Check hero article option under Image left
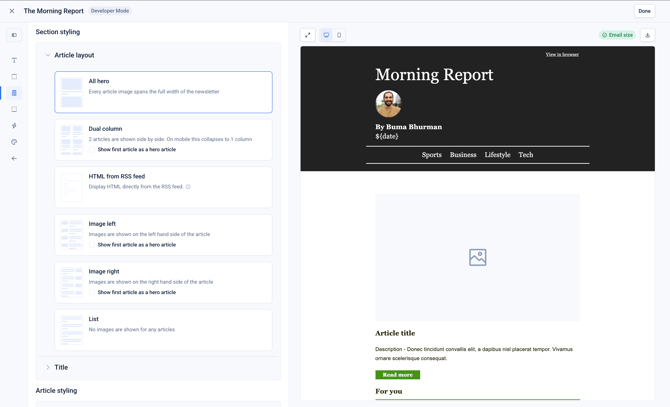 tap(92, 245)
